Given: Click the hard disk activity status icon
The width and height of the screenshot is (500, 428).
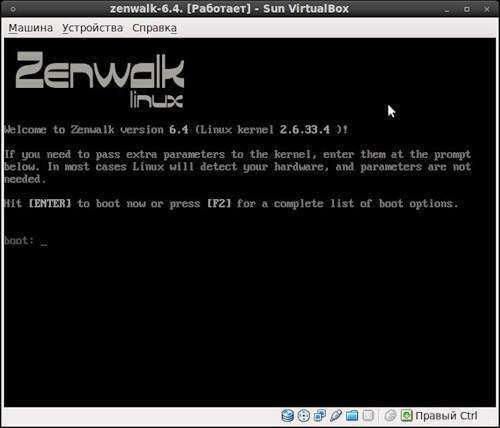Looking at the screenshot, I should point(287,415).
